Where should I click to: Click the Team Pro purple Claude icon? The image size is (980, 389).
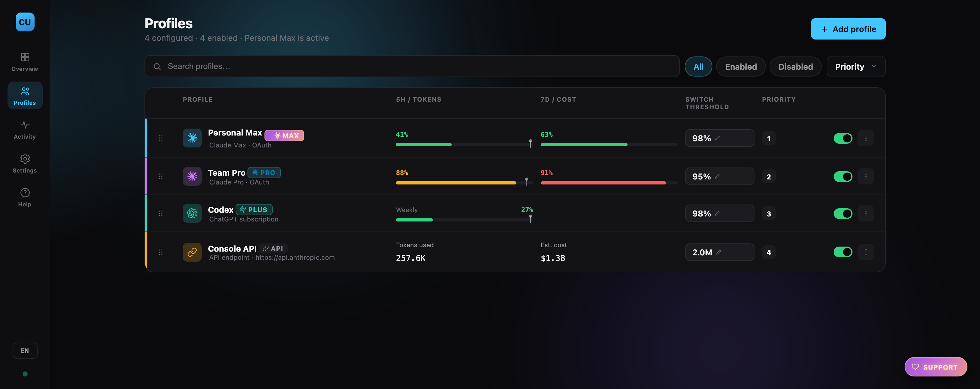pyautogui.click(x=192, y=176)
